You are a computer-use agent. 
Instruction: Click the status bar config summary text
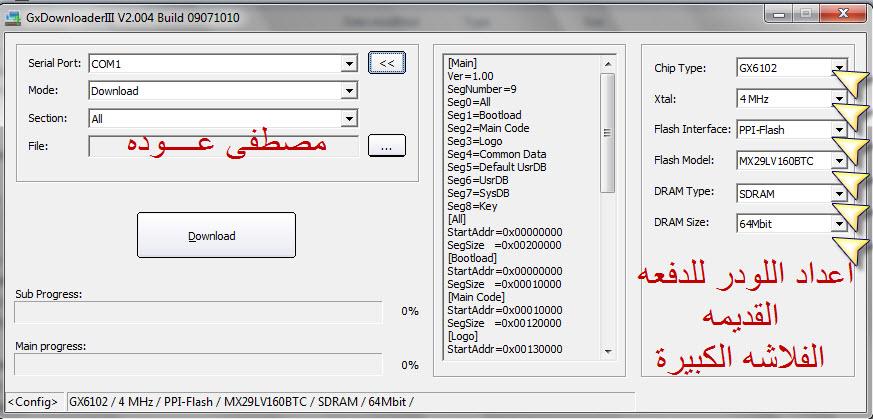(241, 402)
